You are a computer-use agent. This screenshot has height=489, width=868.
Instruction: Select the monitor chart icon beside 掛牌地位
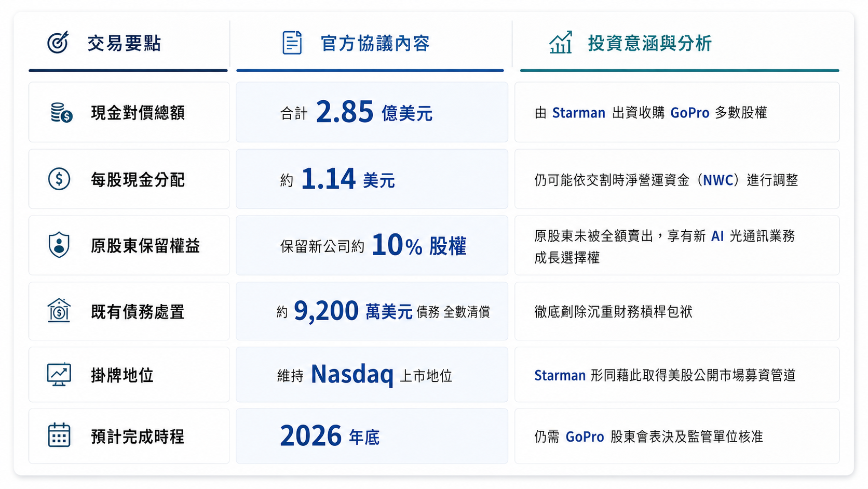(59, 374)
